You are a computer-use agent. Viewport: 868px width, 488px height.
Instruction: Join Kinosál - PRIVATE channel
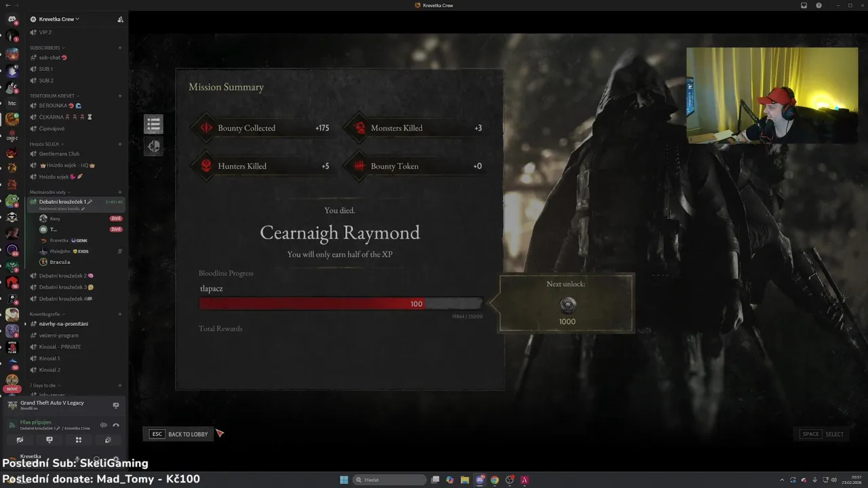(76, 347)
